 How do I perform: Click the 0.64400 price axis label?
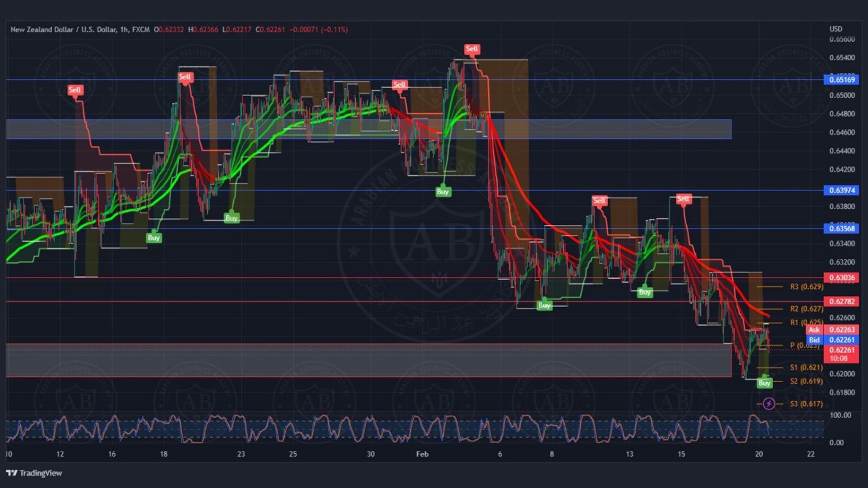tap(842, 151)
